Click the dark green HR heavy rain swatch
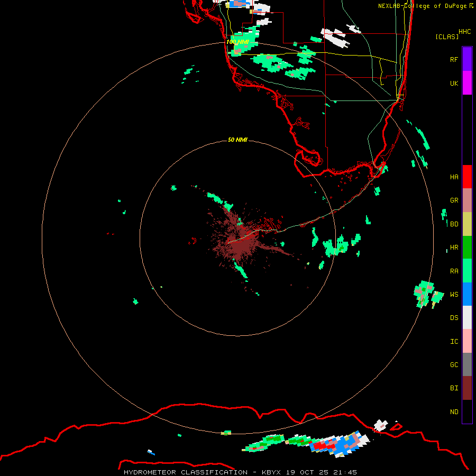The width and height of the screenshot is (476, 476). [467, 248]
